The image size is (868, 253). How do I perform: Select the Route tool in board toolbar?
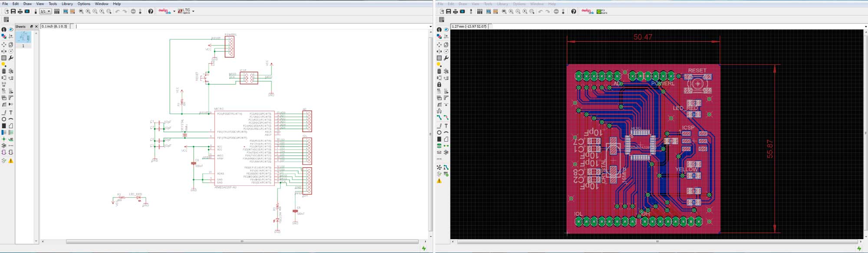coord(439,117)
